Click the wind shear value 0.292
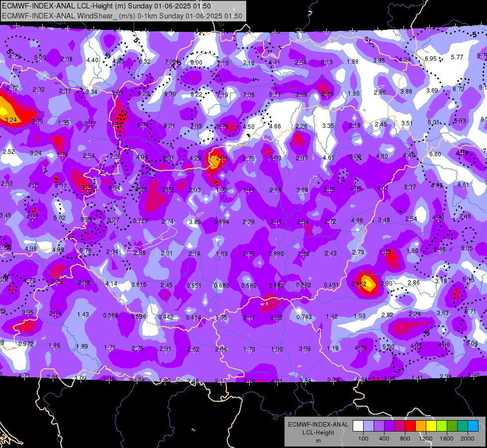 point(303,285)
